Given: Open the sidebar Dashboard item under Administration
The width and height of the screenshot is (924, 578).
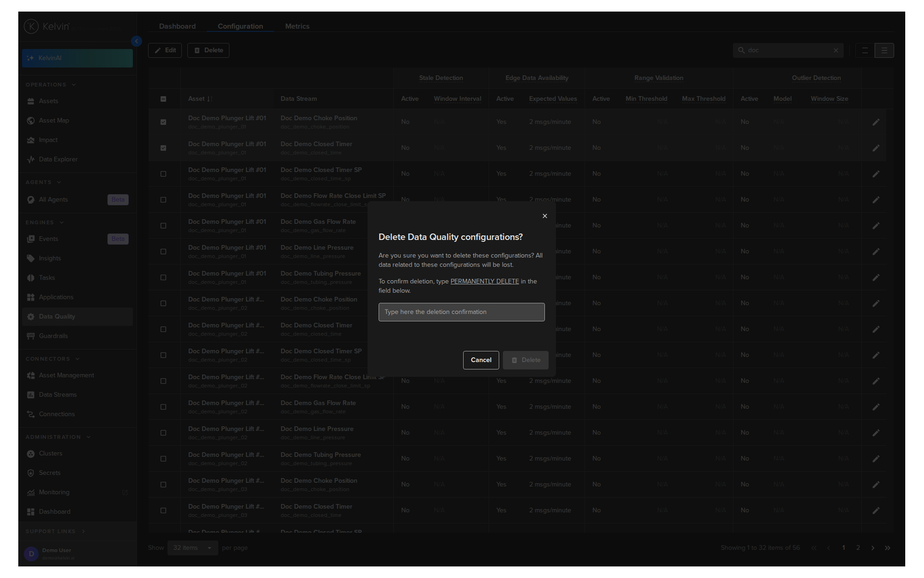Looking at the screenshot, I should pos(77,512).
